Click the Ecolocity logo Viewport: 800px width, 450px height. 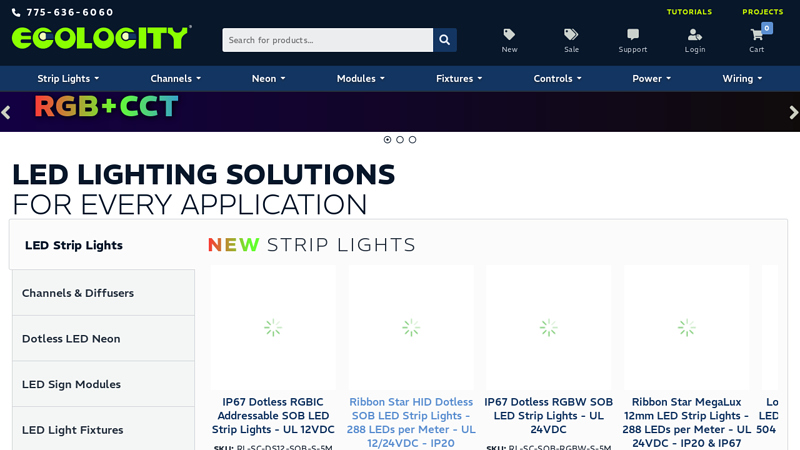click(101, 38)
